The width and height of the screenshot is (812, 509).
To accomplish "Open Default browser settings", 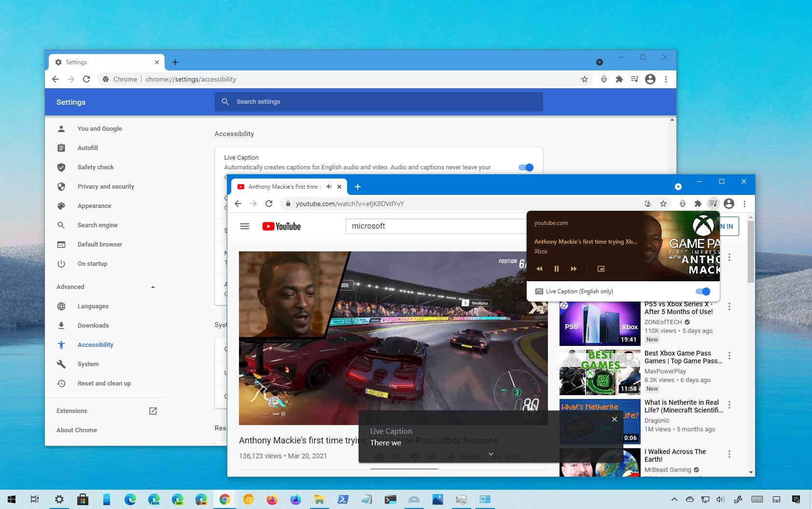I will tap(99, 245).
